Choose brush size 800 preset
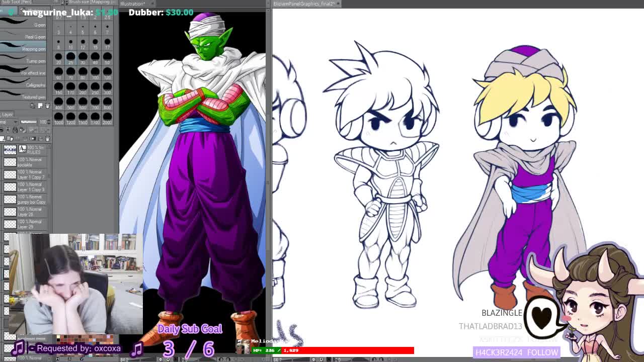Viewport: 644px width, 362px height. point(107,104)
